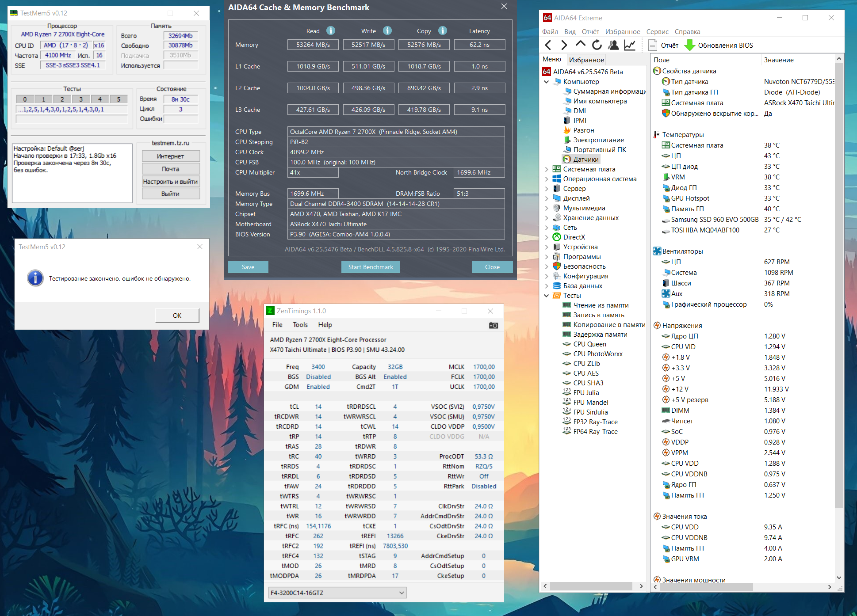The width and height of the screenshot is (857, 616).
Task: Click the green BIOS update download arrow
Action: [x=689, y=45]
